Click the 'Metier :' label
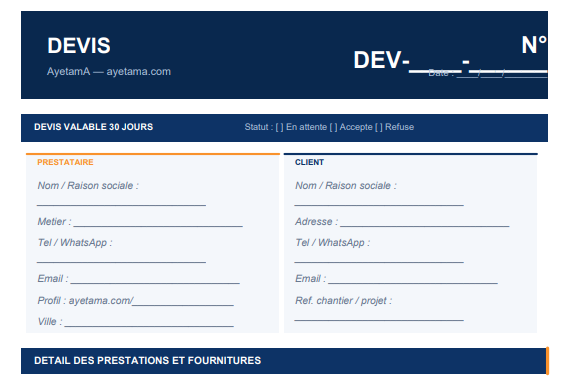563x379 pixels. 54,221
